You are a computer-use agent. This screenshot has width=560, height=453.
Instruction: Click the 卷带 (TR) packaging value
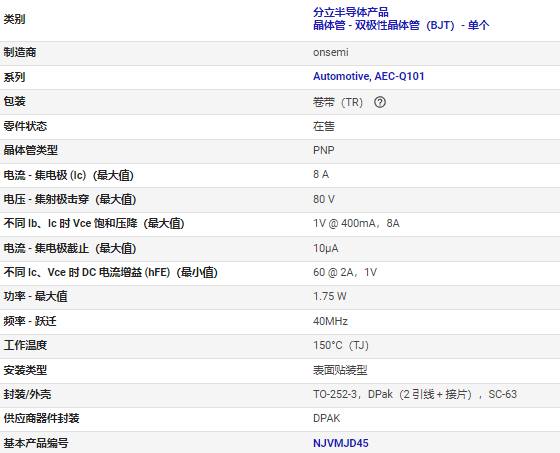pos(338,102)
